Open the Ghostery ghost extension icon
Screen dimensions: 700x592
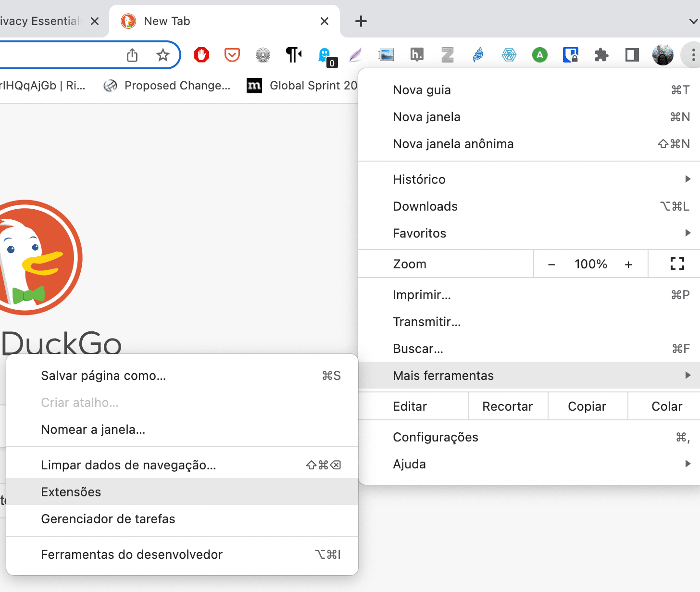click(327, 57)
